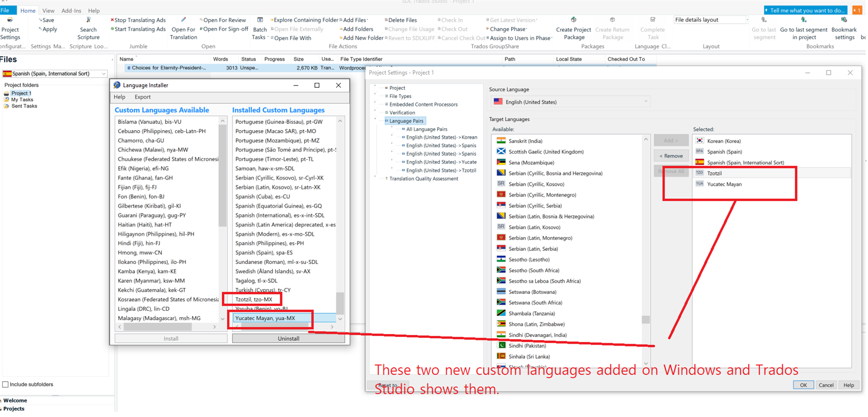The height and width of the screenshot is (417, 868).
Task: Open My Tasks folder
Action: [22, 100]
